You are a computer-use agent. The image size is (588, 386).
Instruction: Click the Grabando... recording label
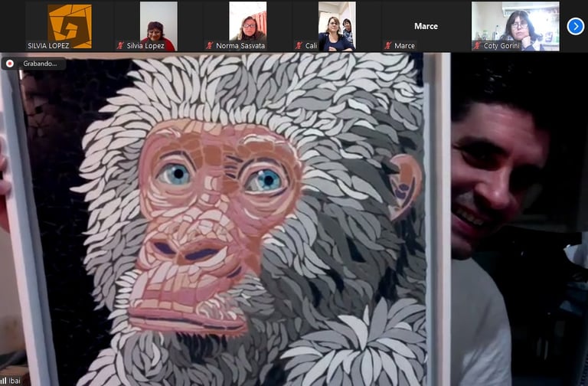(40, 64)
